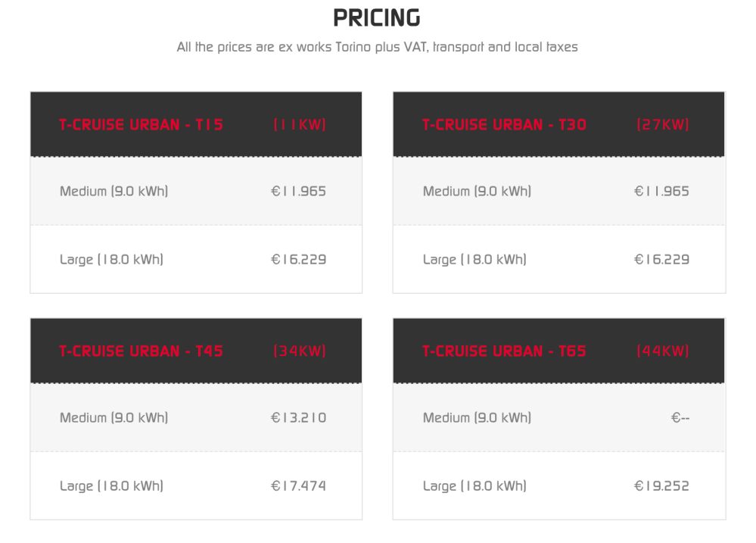756x543 pixels.
Task: Click the €19.252 price for T65 Large
Action: pyautogui.click(x=661, y=486)
